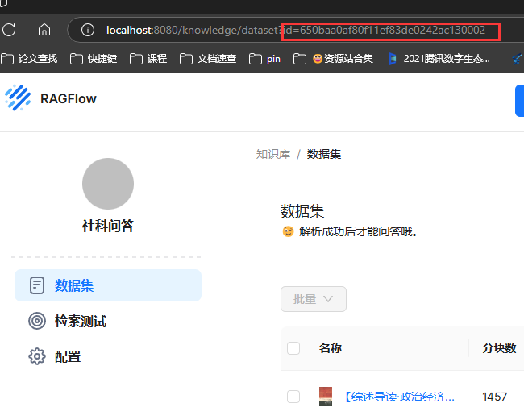The height and width of the screenshot is (420, 524).
Task: Switch to 检索测试 in the sidebar
Action: (x=80, y=321)
